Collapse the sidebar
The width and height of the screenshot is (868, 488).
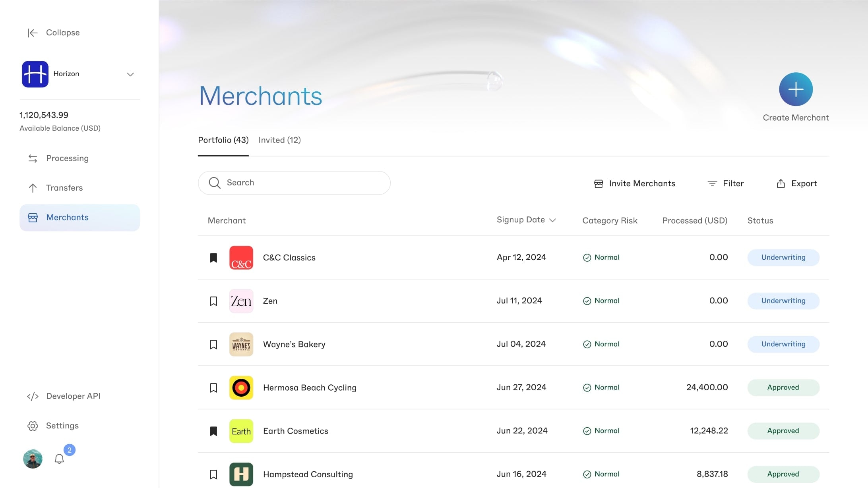[x=54, y=33]
